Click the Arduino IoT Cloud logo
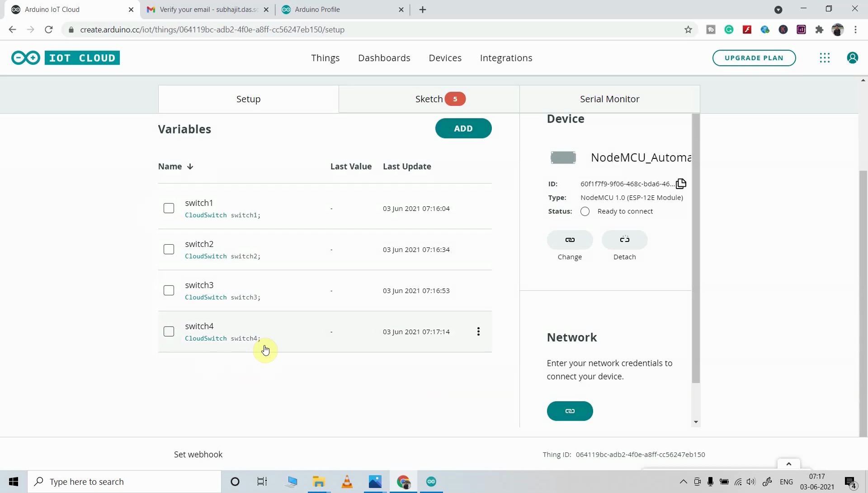This screenshot has width=868, height=493. 66,58
